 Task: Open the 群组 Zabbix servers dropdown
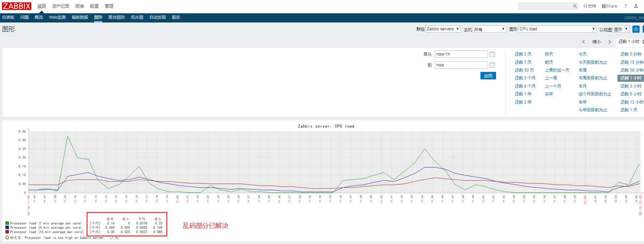(x=443, y=29)
